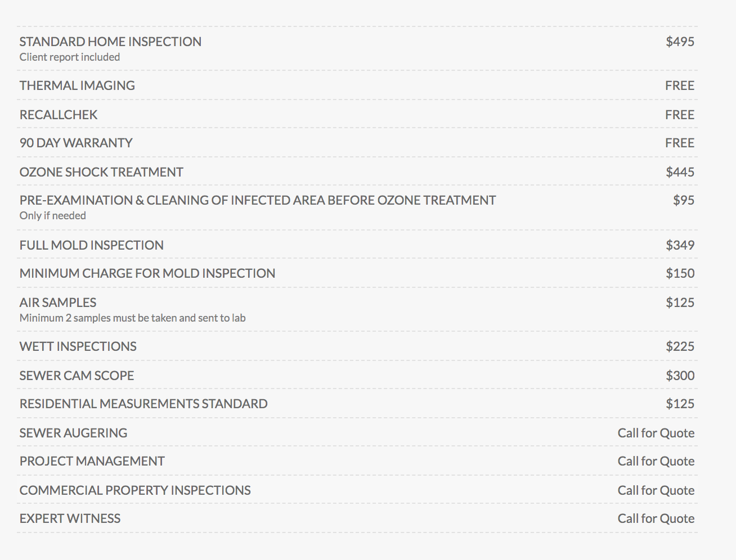Select the WETT Inspections item

(78, 346)
